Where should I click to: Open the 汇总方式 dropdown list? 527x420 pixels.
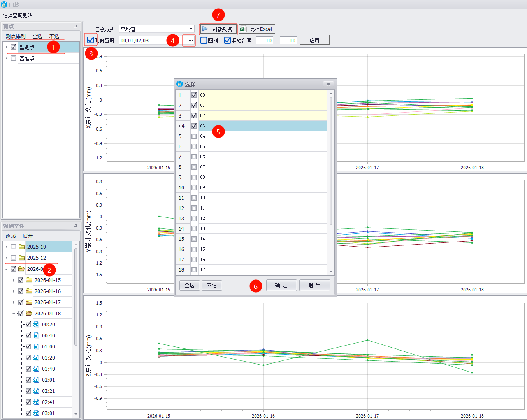tap(191, 29)
